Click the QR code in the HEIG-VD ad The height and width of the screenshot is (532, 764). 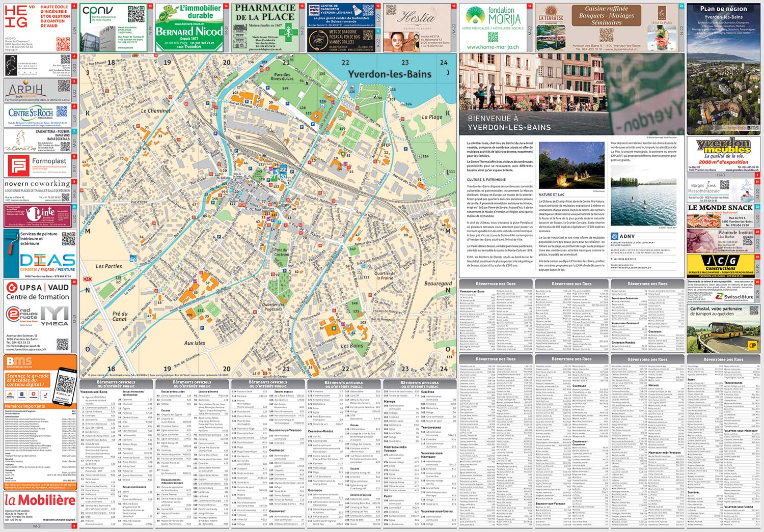(x=63, y=44)
